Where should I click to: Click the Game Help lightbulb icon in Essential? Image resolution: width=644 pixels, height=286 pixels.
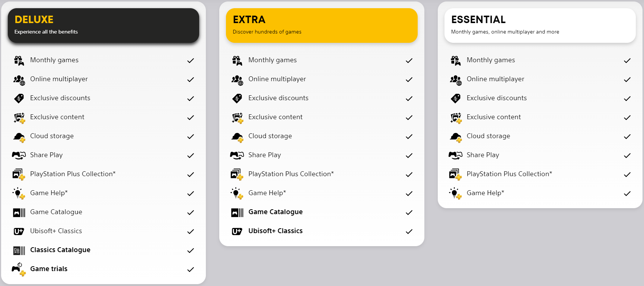456,193
